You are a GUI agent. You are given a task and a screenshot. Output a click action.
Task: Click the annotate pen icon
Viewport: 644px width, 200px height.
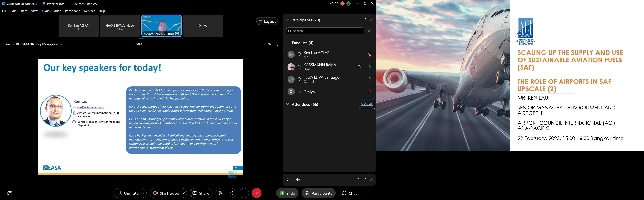[x=269, y=44]
